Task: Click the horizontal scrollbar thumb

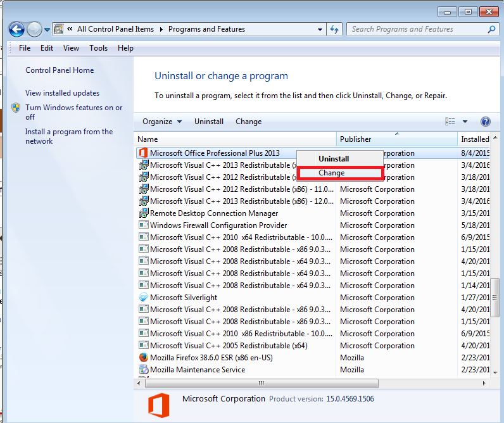Action: (x=261, y=384)
